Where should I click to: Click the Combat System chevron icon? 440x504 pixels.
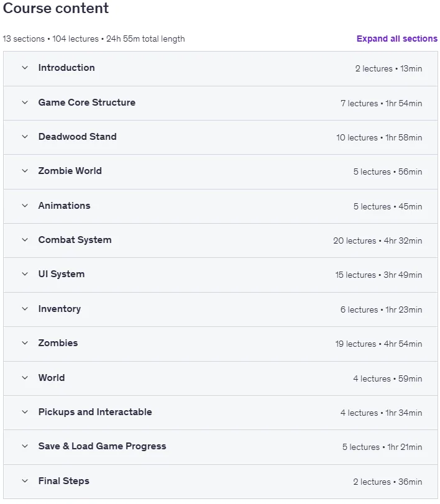25,240
